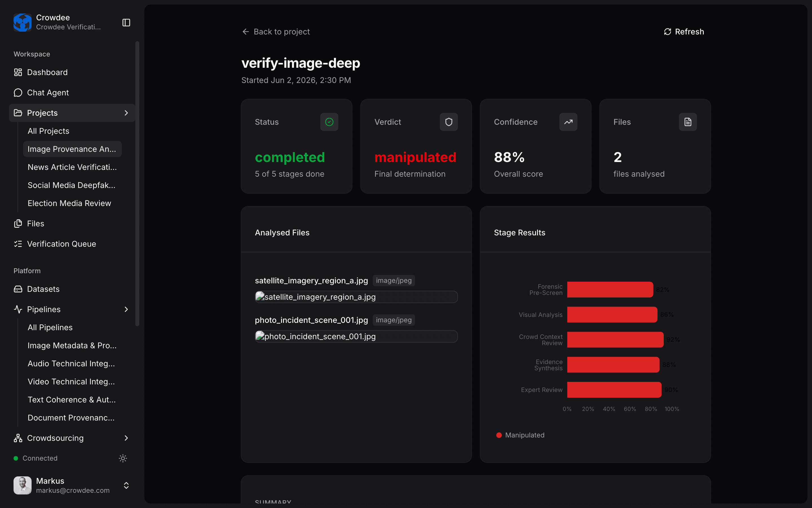
Task: Click the Dashboard grid icon
Action: click(x=18, y=72)
